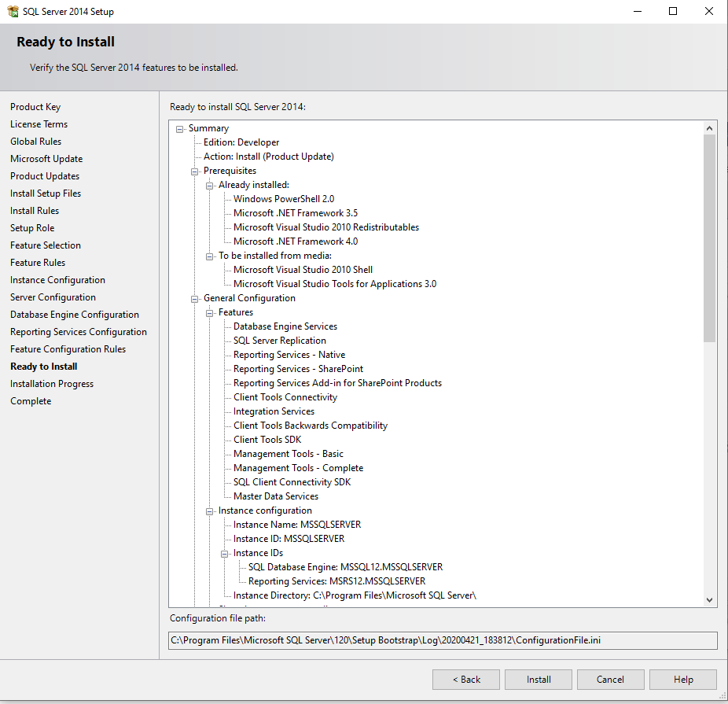
Task: Select the Feature Rules step
Action: pyautogui.click(x=38, y=263)
